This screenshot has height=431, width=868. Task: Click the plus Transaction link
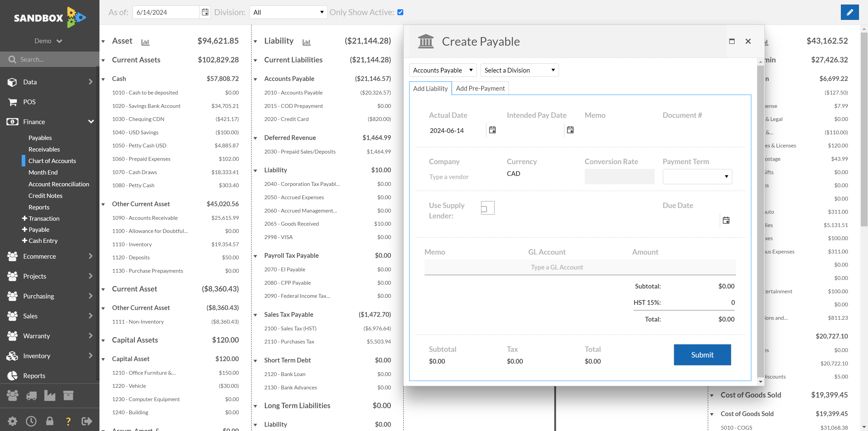[41, 218]
